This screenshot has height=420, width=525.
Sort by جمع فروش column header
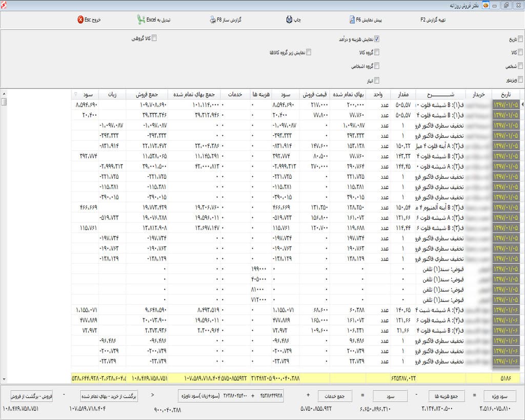pos(147,94)
